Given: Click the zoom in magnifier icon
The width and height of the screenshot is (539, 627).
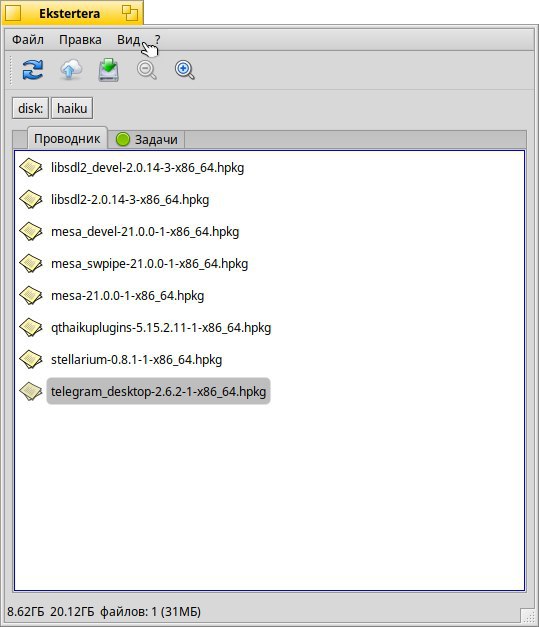Looking at the screenshot, I should (184, 70).
